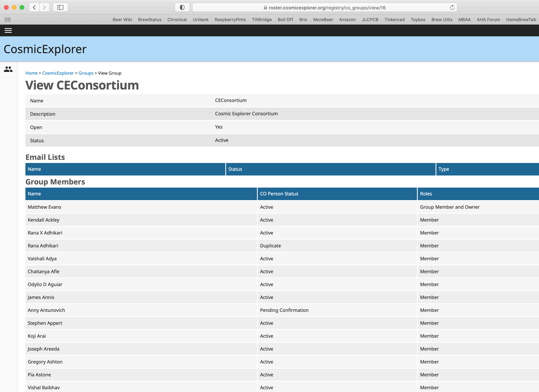Open the Brew Utils bookmark
This screenshot has width=539, height=392.
pos(442,20)
